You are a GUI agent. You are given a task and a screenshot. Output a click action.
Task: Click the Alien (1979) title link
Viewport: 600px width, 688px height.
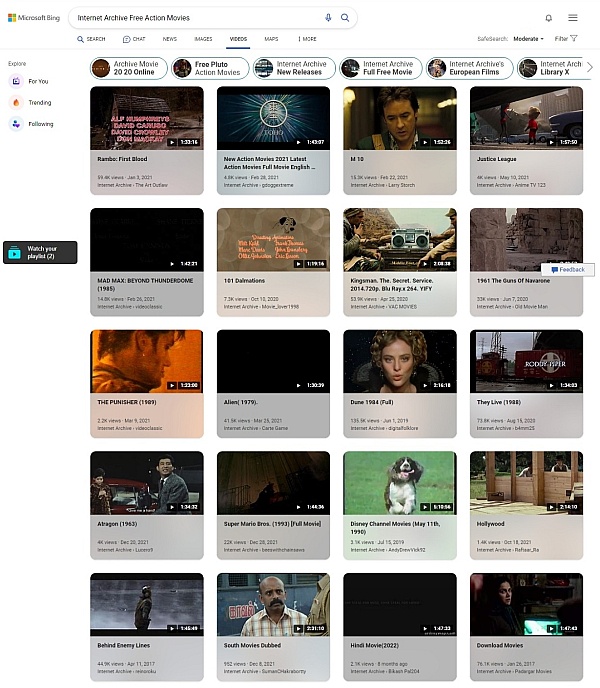point(241,402)
